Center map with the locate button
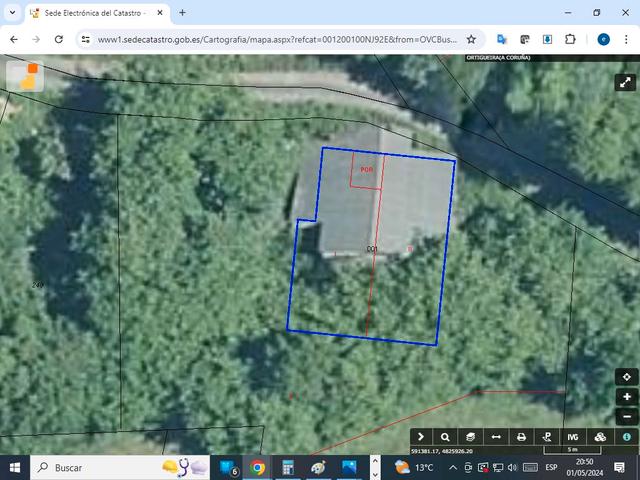Image resolution: width=640 pixels, height=480 pixels. [x=627, y=377]
